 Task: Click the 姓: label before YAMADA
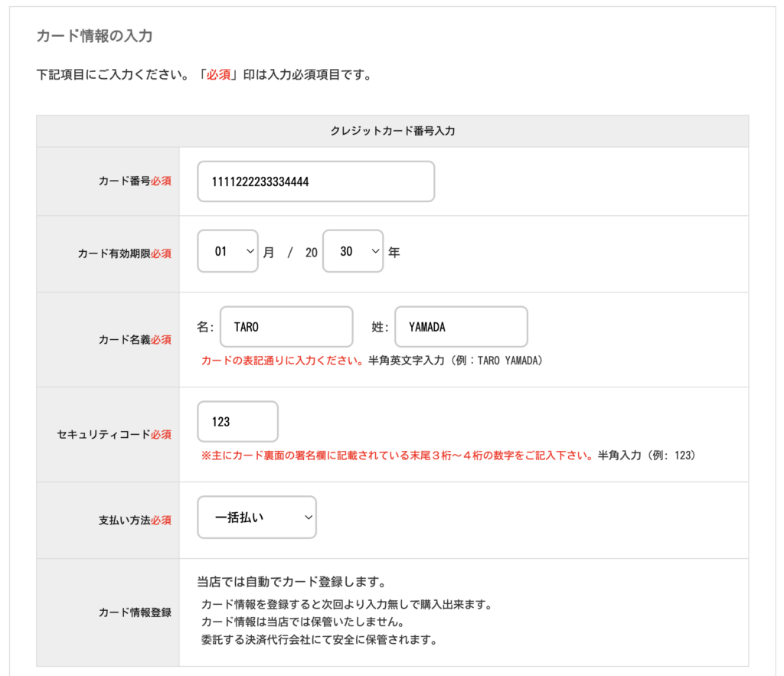[x=381, y=327]
